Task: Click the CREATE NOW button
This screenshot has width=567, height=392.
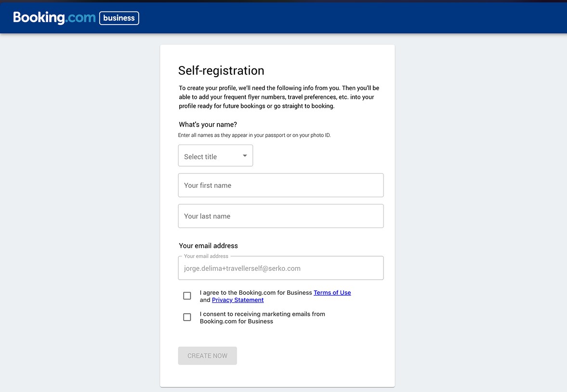Action: (x=208, y=356)
